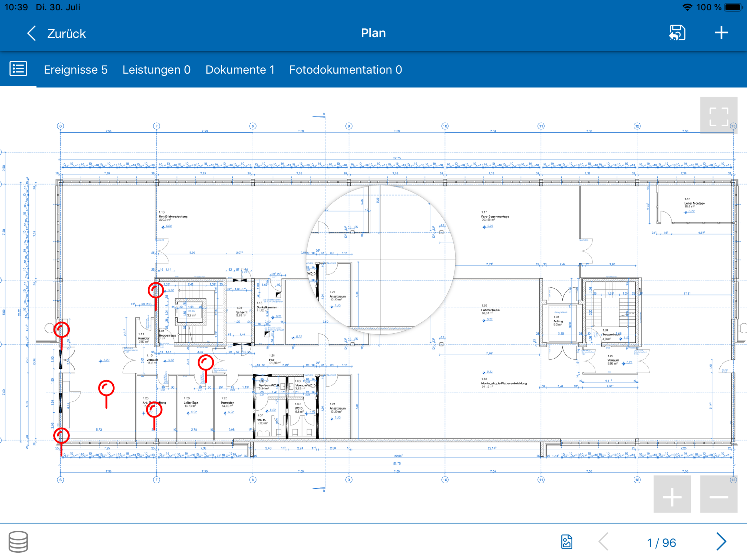
Task: Tap the Zurück back arrow
Action: 31,33
